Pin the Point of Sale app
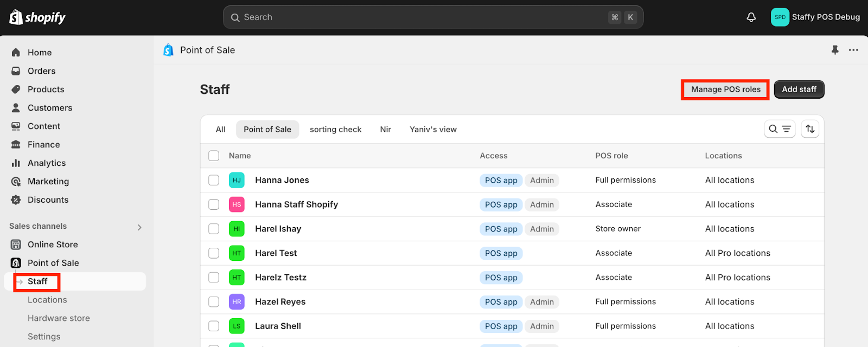 [835, 50]
